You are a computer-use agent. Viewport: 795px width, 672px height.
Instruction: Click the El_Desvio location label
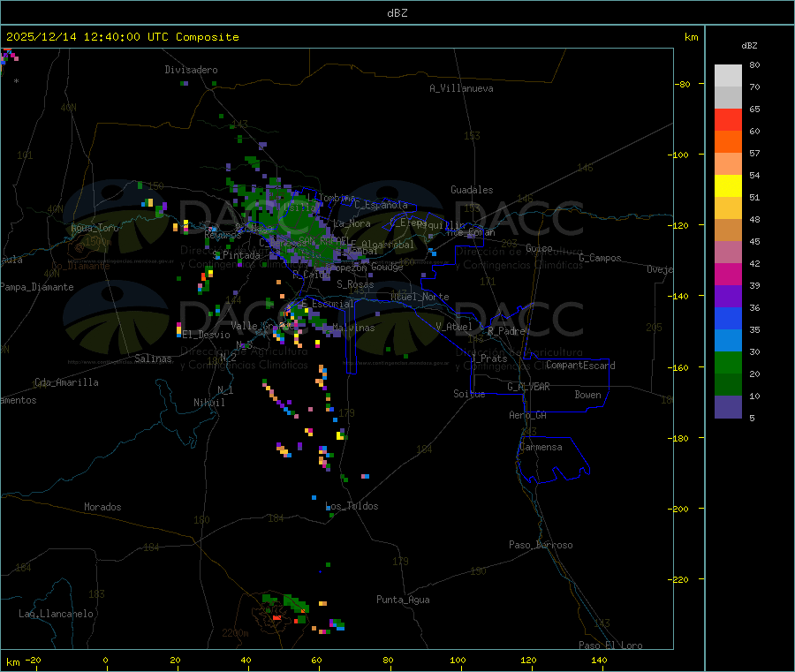pyautogui.click(x=207, y=335)
